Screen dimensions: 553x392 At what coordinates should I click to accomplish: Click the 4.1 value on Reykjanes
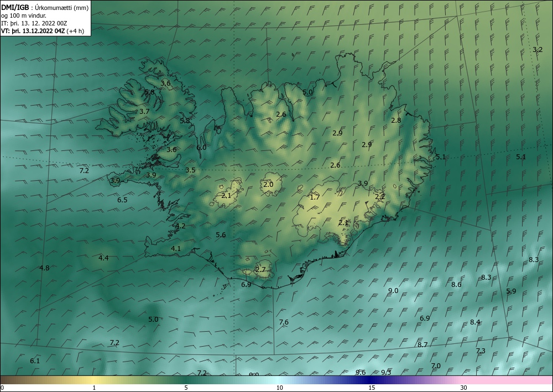(176, 249)
